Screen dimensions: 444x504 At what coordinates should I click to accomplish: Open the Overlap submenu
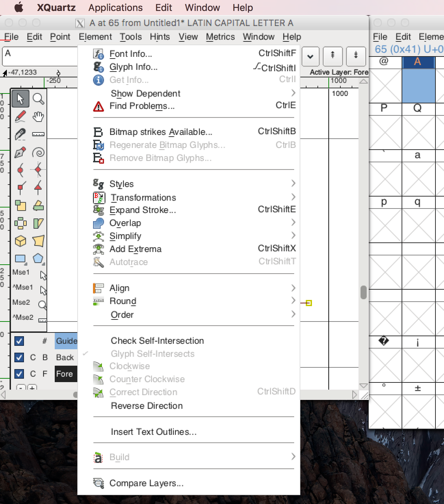click(125, 223)
